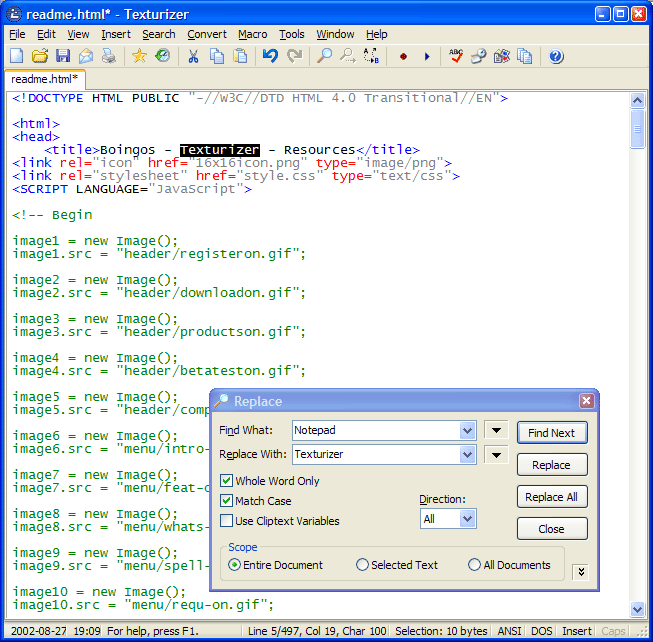Click the Copy toolbar icon
653x642 pixels.
(x=217, y=56)
